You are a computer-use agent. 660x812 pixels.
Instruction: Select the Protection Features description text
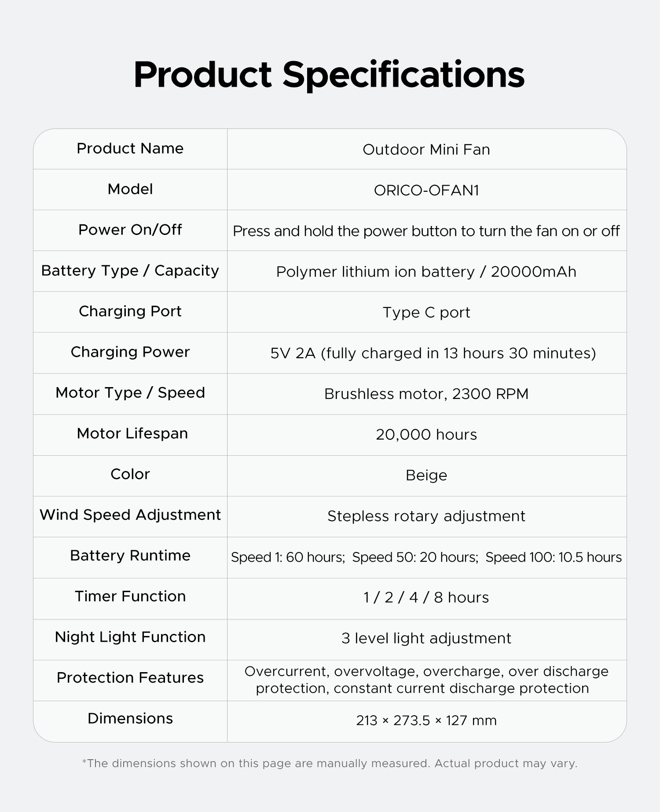click(x=426, y=680)
